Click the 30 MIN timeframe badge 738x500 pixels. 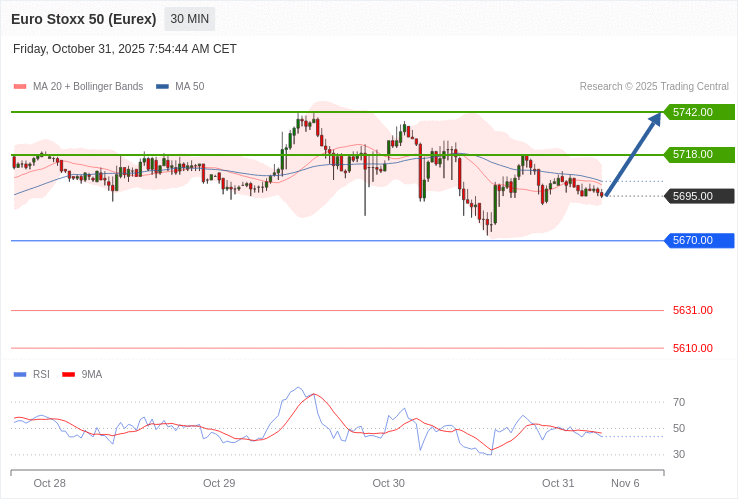coord(190,19)
